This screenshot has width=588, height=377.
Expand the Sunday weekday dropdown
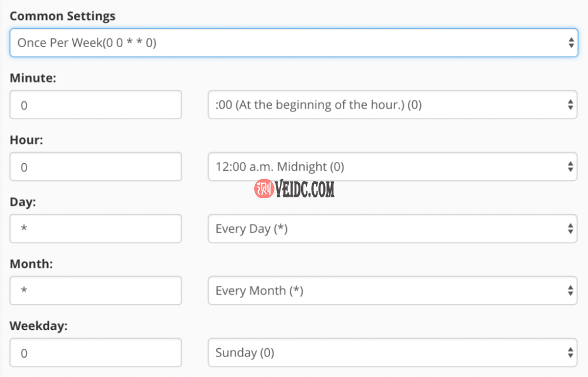pos(392,352)
